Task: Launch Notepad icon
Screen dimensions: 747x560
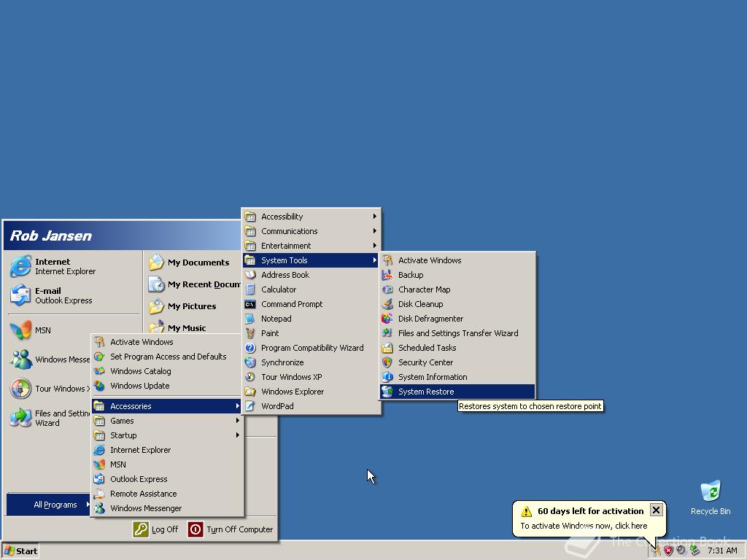Action: pyautogui.click(x=250, y=319)
